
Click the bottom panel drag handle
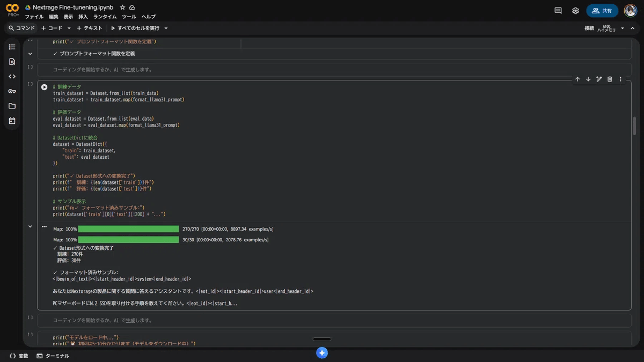[x=322, y=339]
